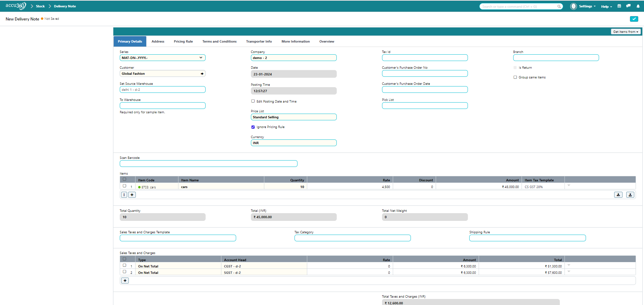Open the Settings menu
The height and width of the screenshot is (305, 644).
point(587,6)
